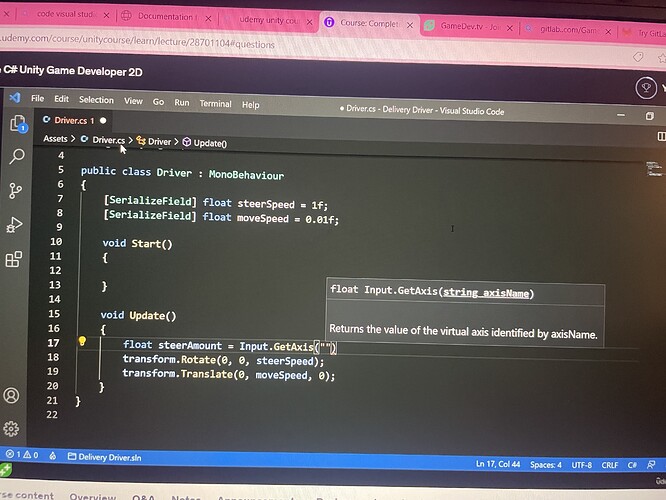Open the Explorer view in activity bar
This screenshot has height=500, width=666.
coord(18,124)
